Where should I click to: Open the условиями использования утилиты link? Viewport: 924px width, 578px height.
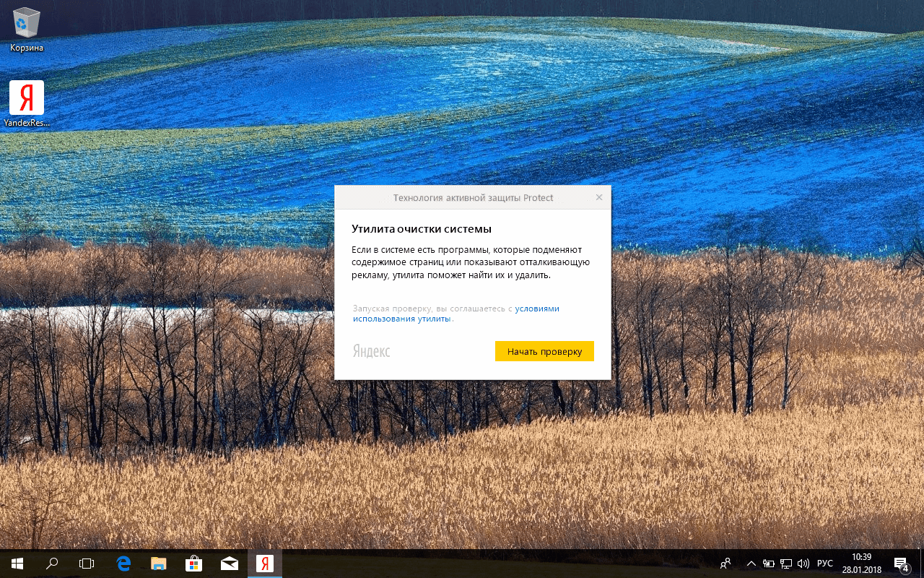pos(456,314)
